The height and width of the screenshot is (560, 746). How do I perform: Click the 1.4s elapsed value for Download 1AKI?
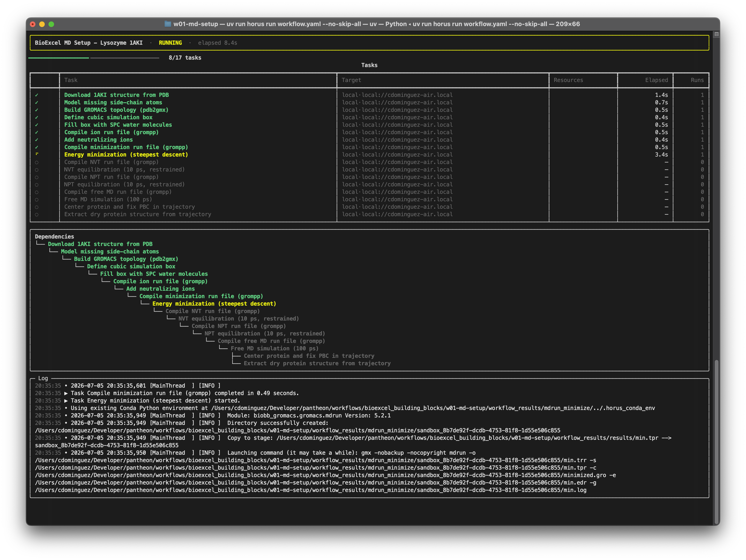coord(661,95)
